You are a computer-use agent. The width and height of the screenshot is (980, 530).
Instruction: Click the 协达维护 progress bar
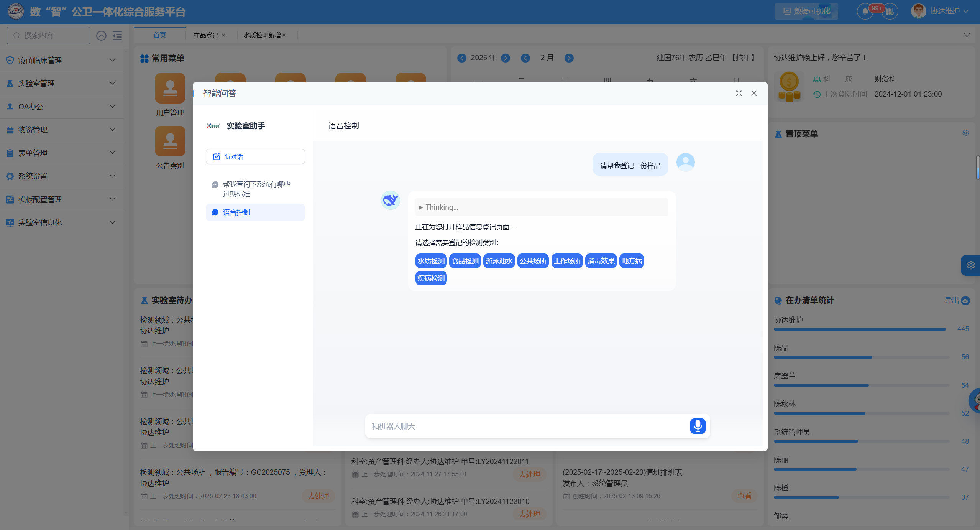point(859,329)
